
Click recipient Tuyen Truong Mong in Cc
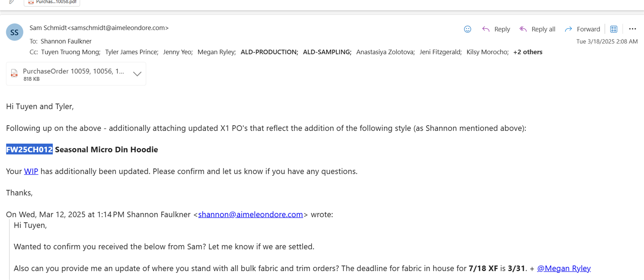pos(71,52)
